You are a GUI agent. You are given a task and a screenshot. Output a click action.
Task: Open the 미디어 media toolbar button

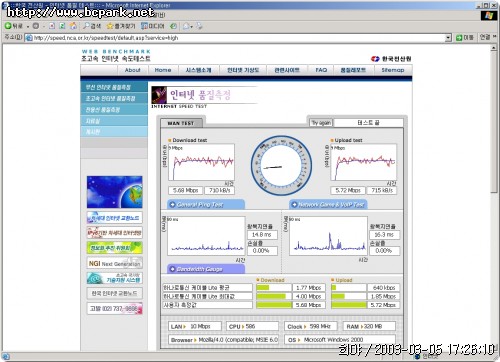(153, 26)
